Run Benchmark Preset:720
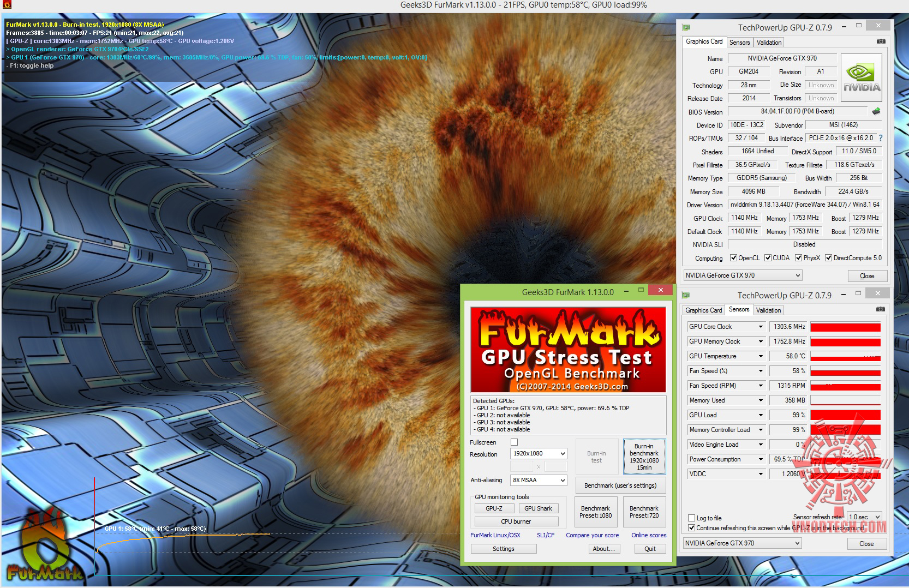Image resolution: width=909 pixels, height=588 pixels. [x=644, y=512]
